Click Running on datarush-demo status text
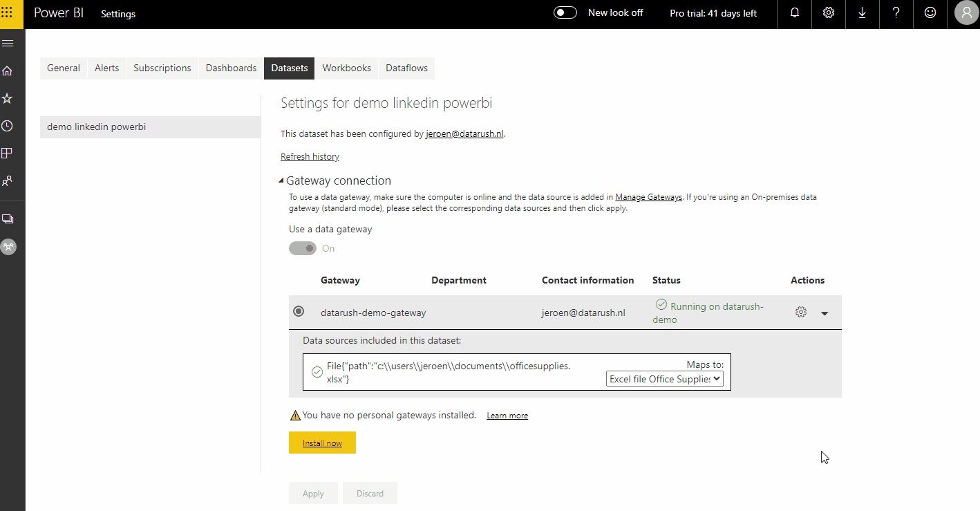980x511 pixels. [708, 313]
